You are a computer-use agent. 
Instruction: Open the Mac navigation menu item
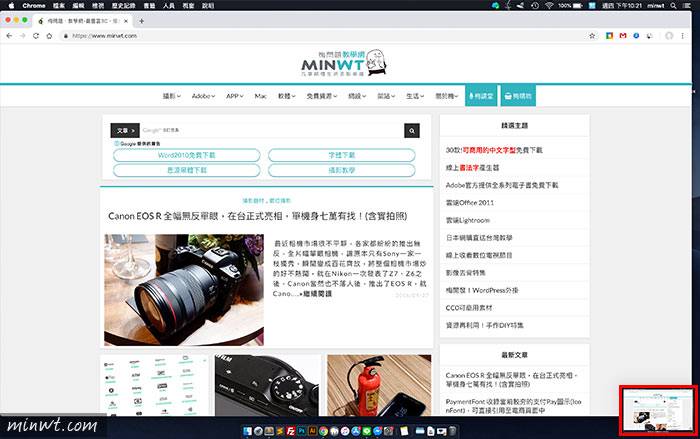(x=261, y=96)
